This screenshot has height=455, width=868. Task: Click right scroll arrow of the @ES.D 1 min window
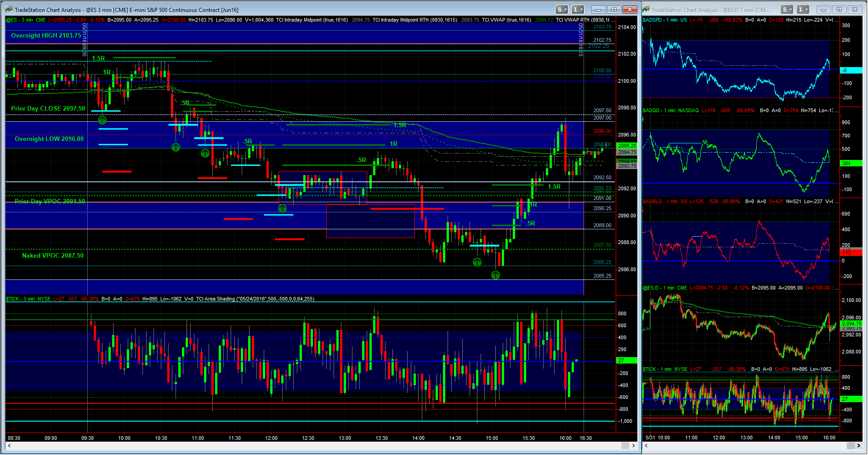coord(859,445)
